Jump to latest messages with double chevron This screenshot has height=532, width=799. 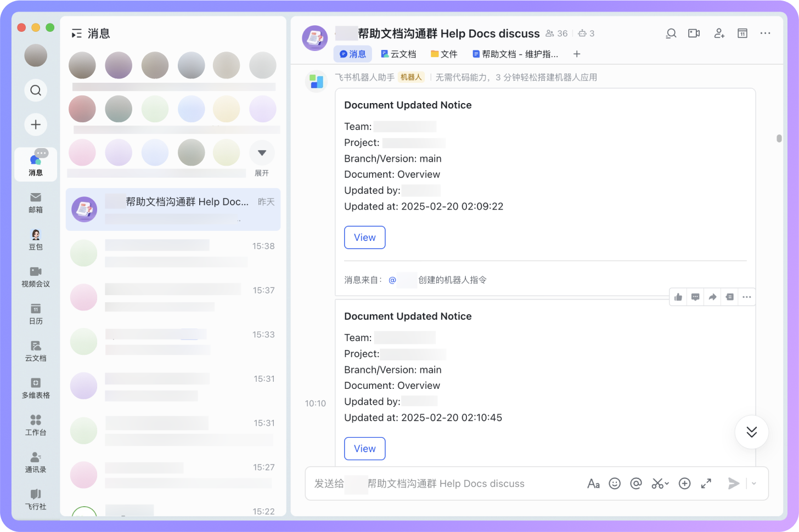[x=752, y=432]
